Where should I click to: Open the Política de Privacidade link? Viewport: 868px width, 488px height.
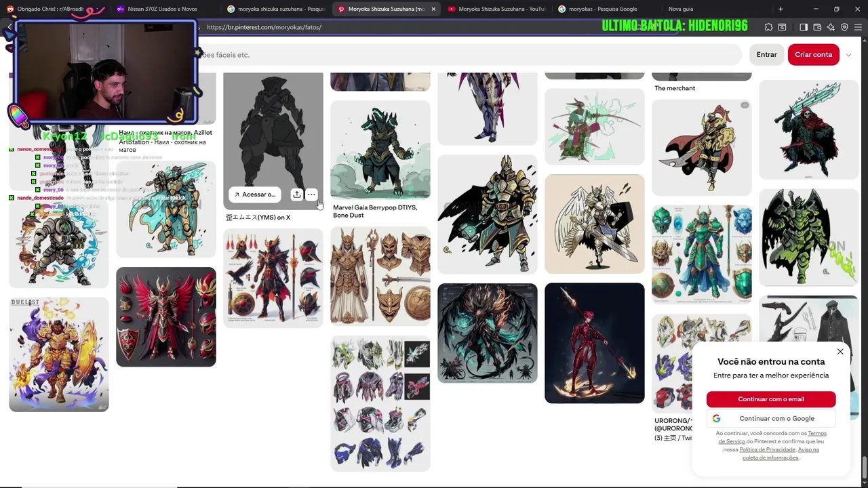767,449
